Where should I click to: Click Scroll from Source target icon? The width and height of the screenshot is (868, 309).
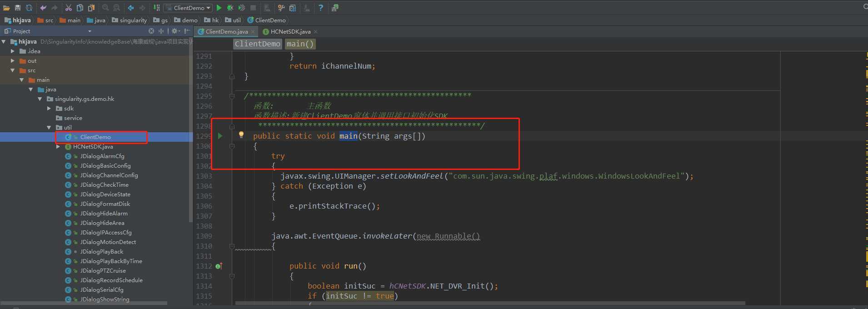point(151,31)
